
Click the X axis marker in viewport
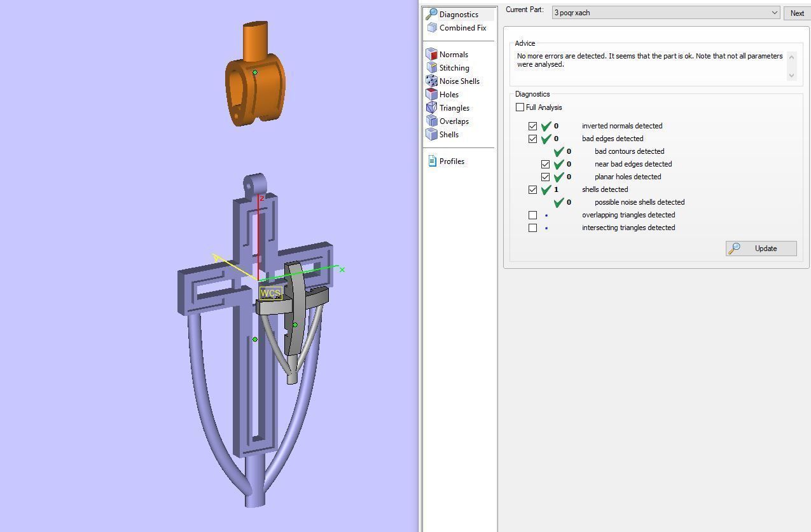[x=342, y=270]
